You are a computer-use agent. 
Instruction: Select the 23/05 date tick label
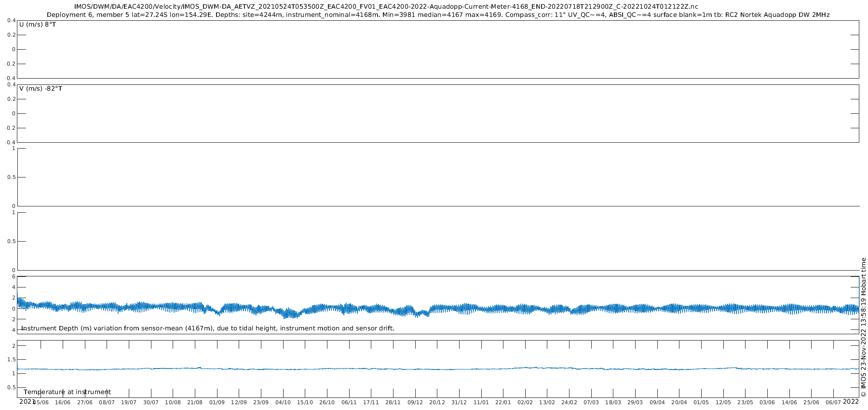tap(746, 402)
